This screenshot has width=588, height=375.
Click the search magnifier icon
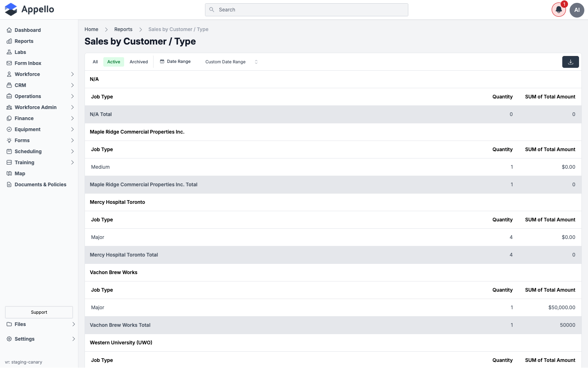pyautogui.click(x=212, y=10)
